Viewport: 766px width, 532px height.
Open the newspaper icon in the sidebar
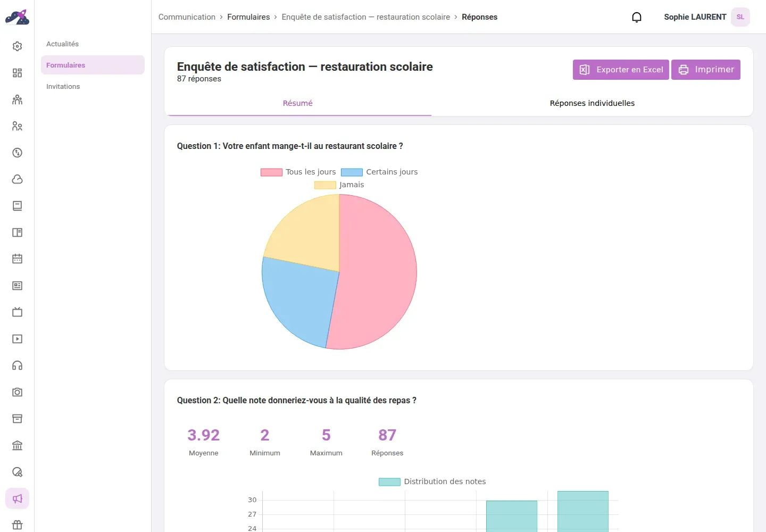coord(17,286)
